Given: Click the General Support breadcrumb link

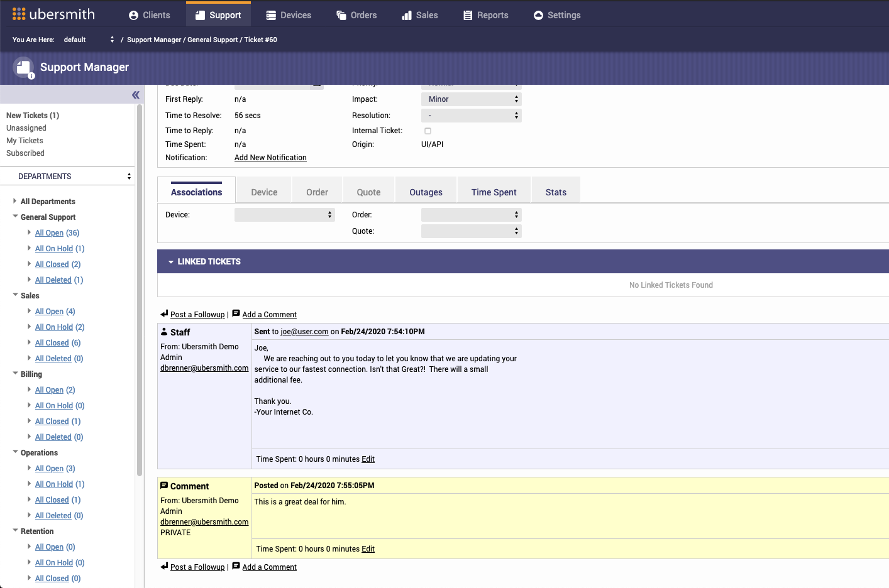Looking at the screenshot, I should pos(213,40).
